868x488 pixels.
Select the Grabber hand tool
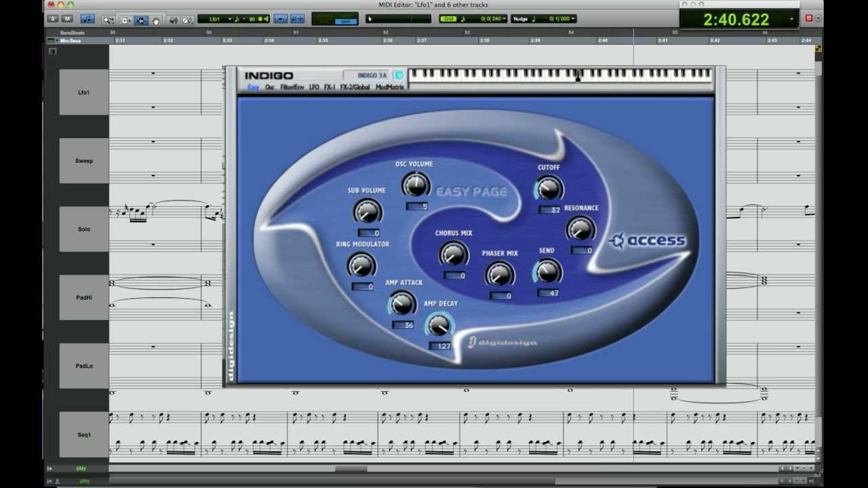click(156, 20)
